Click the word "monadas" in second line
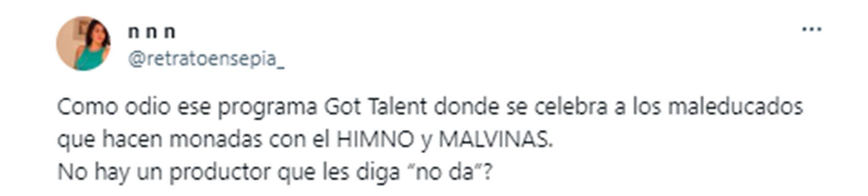Viewport: 868px width, 196px height. 216,139
